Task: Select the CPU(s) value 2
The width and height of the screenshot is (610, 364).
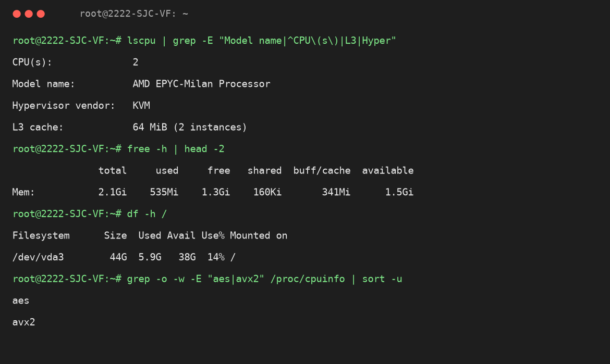Action: 136,62
